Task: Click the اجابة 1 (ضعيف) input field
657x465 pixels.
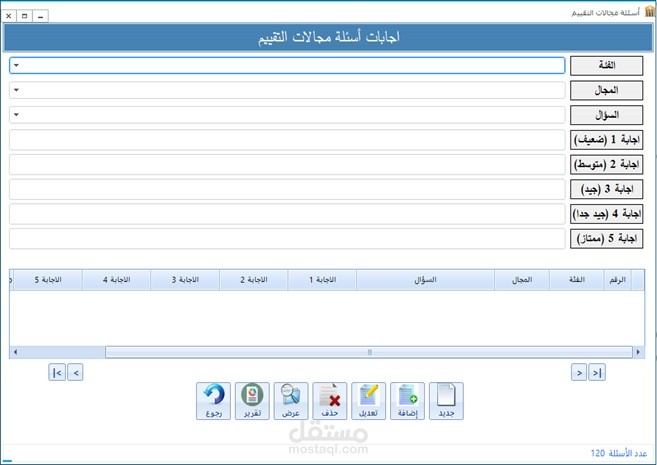Action: click(x=287, y=140)
